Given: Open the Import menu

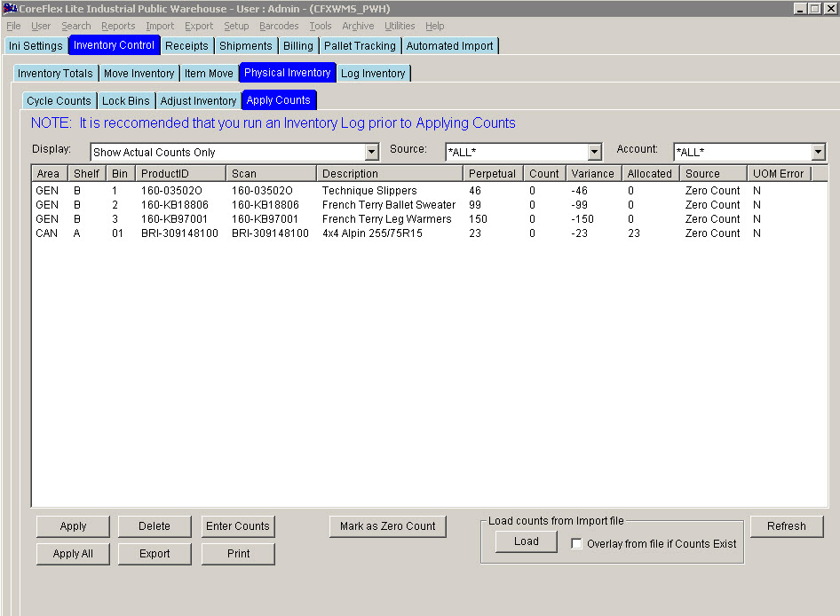Looking at the screenshot, I should tap(160, 26).
